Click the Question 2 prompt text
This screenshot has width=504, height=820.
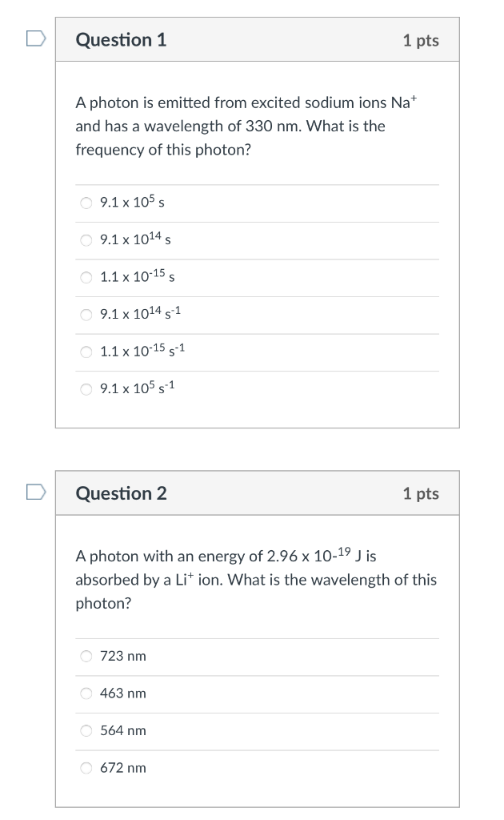[x=256, y=580]
